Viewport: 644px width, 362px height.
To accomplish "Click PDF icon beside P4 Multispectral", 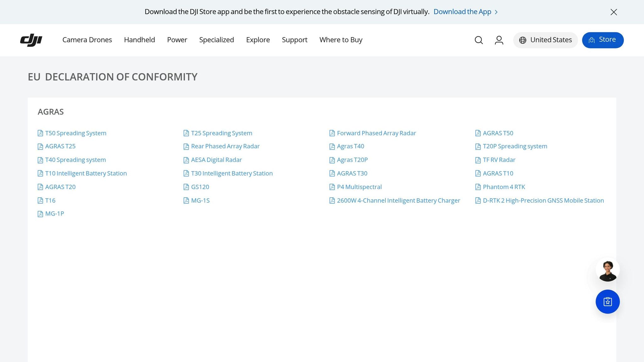I will pyautogui.click(x=332, y=187).
